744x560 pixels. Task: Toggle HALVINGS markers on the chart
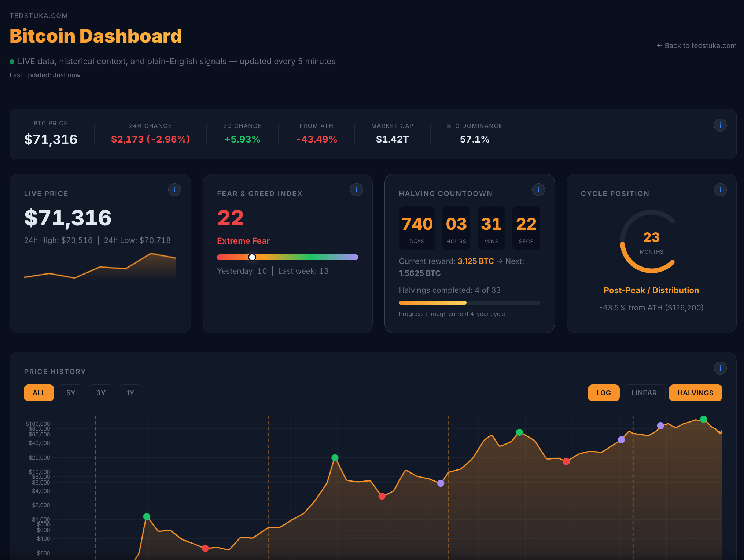pos(695,393)
